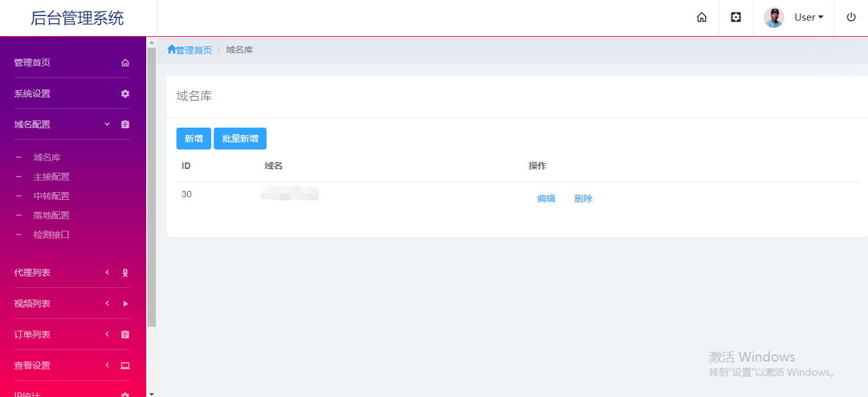
Task: Expand the 查看设置 chevron
Action: [x=108, y=365]
